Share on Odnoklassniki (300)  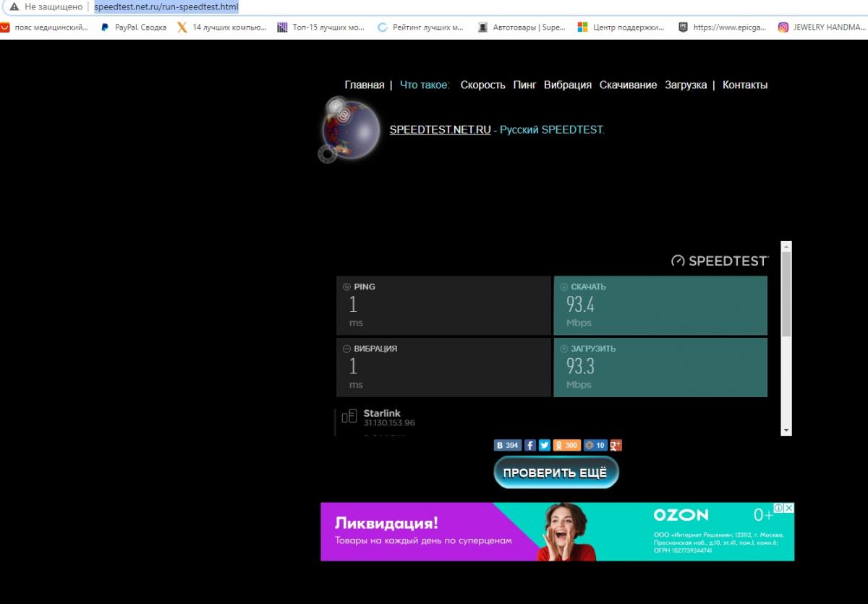tap(567, 446)
